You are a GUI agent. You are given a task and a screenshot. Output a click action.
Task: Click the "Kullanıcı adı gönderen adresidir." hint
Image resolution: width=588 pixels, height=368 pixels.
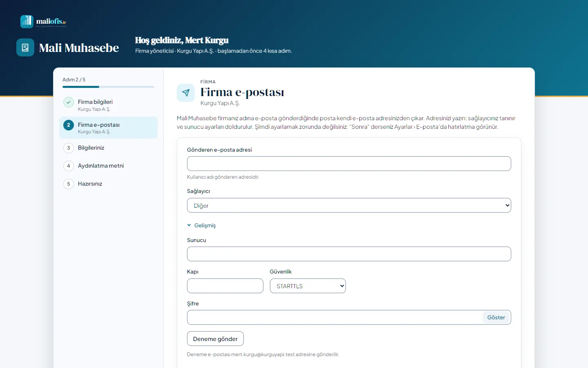click(223, 177)
